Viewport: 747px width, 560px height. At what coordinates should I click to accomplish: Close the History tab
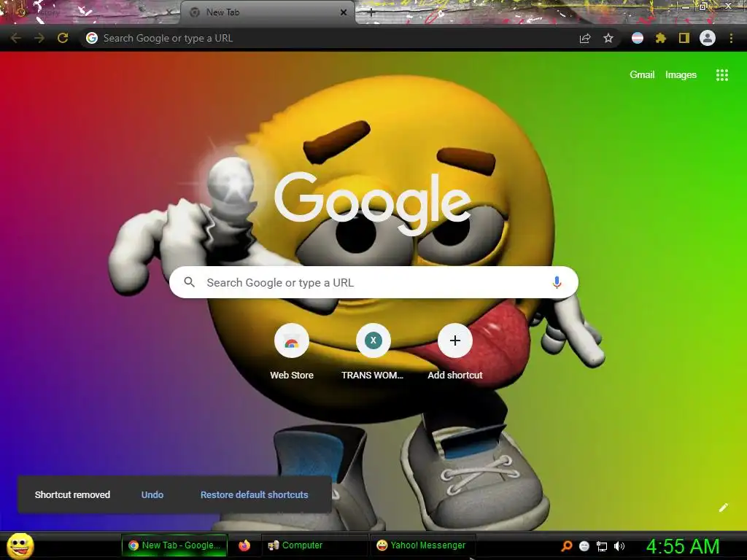point(169,12)
